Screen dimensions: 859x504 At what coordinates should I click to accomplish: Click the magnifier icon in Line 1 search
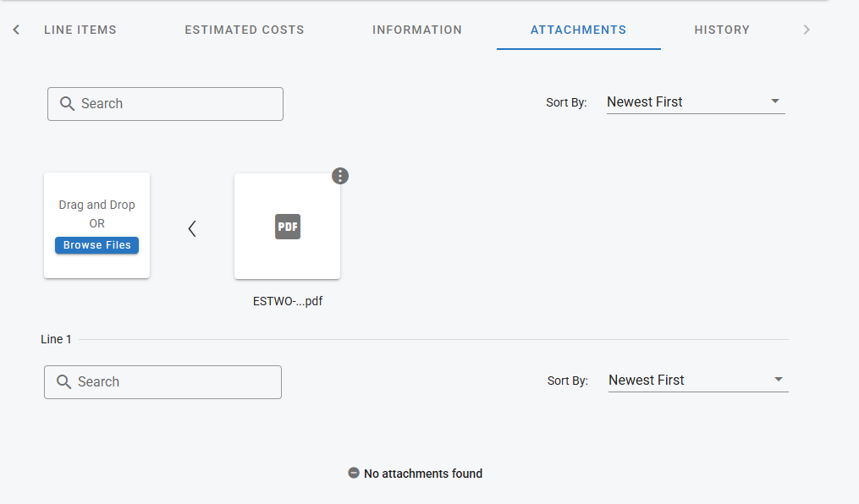pyautogui.click(x=64, y=382)
